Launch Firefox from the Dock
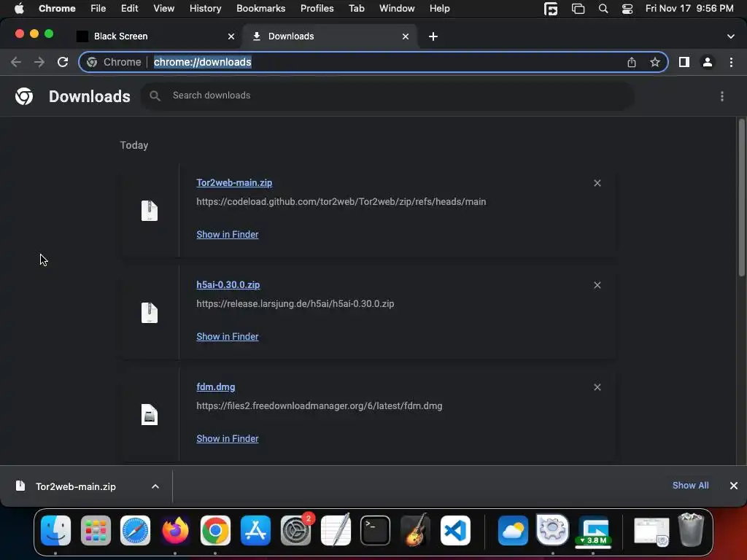The image size is (747, 560). click(x=175, y=530)
